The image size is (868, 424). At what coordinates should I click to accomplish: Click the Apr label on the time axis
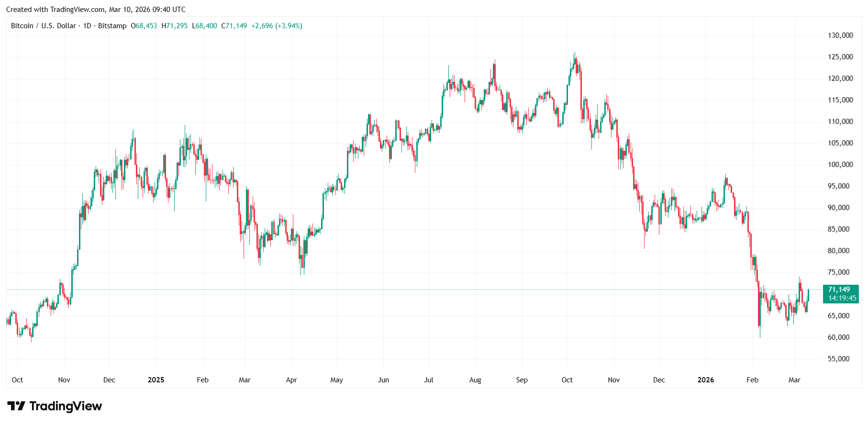(291, 380)
